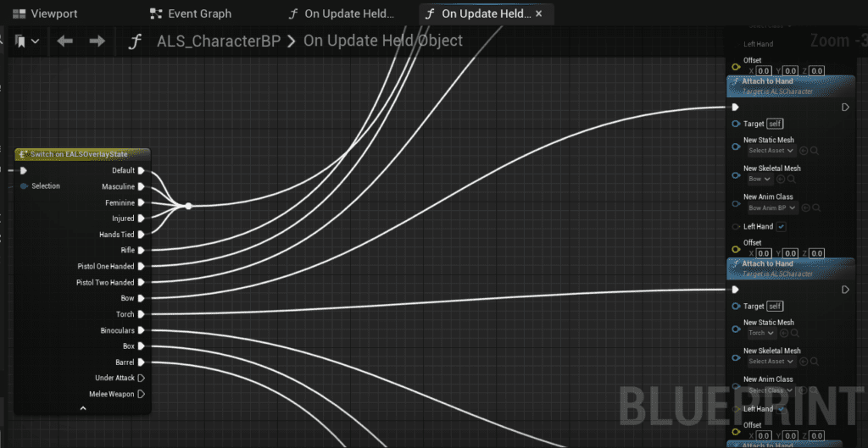Screen dimensions: 868x448
Task: Click the Pistol Two Handed exec pin
Action: point(142,283)
